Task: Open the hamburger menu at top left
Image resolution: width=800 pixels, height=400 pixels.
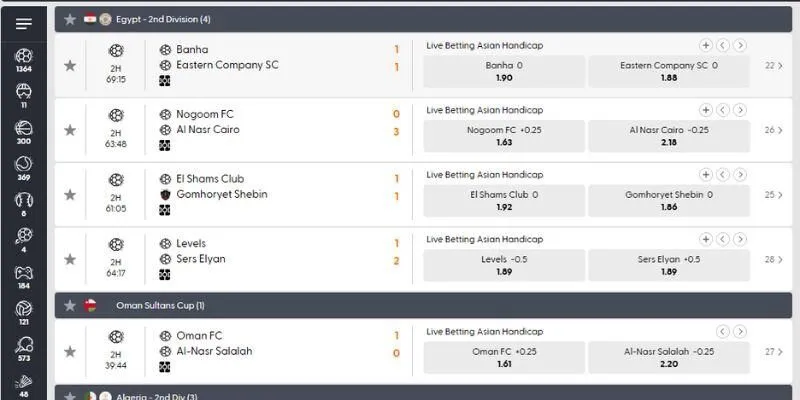Action: [24, 23]
